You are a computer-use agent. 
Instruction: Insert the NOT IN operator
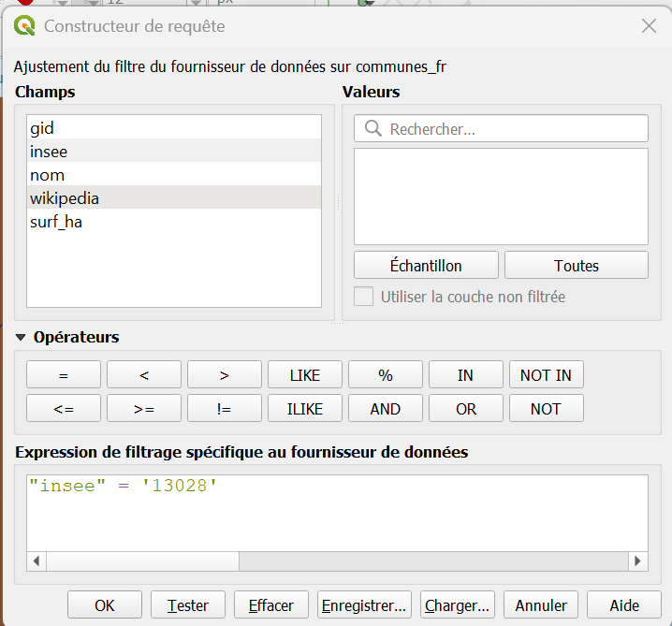[546, 374]
